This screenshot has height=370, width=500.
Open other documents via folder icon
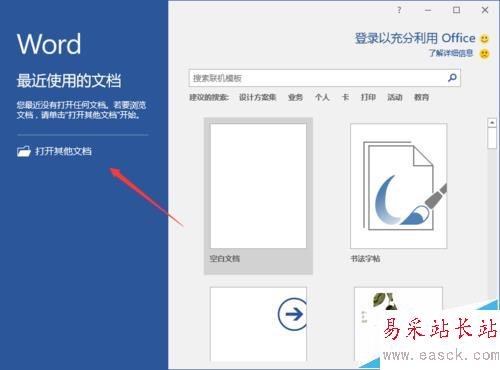click(x=24, y=152)
